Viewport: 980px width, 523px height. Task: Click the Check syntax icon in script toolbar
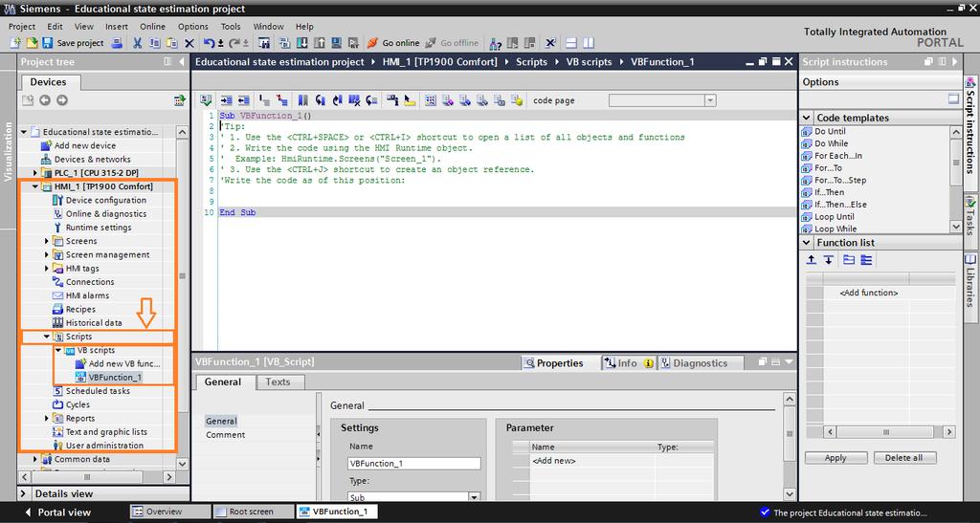(x=206, y=99)
